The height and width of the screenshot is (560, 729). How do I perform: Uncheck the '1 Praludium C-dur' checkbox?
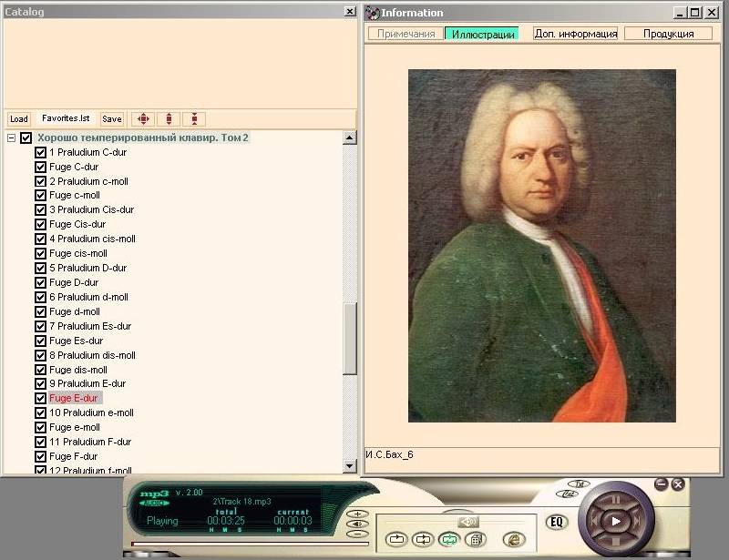click(40, 152)
